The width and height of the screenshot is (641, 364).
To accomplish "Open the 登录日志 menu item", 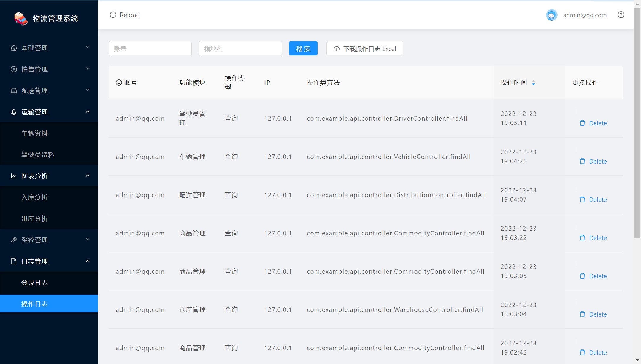I will 49,283.
